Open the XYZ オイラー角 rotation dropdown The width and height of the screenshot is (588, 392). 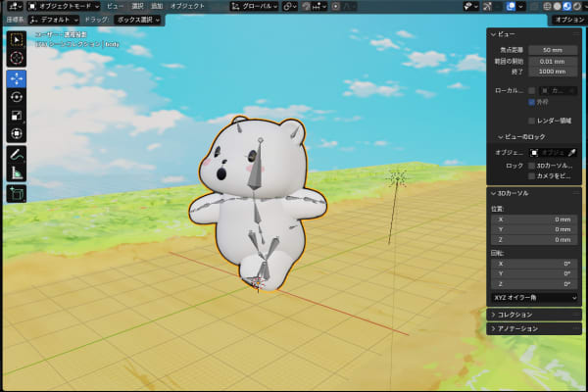coord(534,297)
